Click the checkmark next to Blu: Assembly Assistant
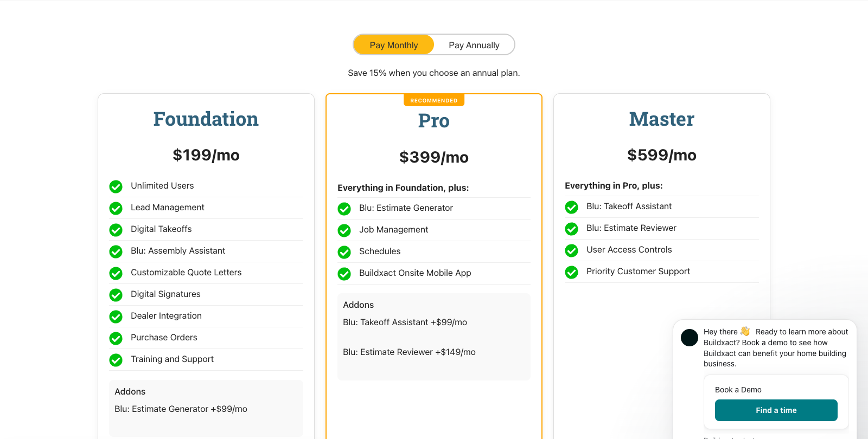This screenshot has height=439, width=868. (116, 251)
